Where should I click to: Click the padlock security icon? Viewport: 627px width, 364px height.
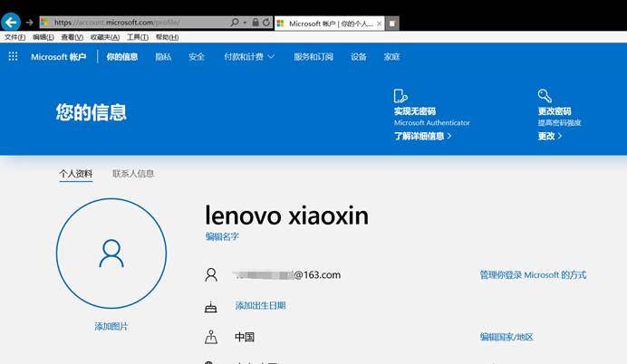coord(256,23)
